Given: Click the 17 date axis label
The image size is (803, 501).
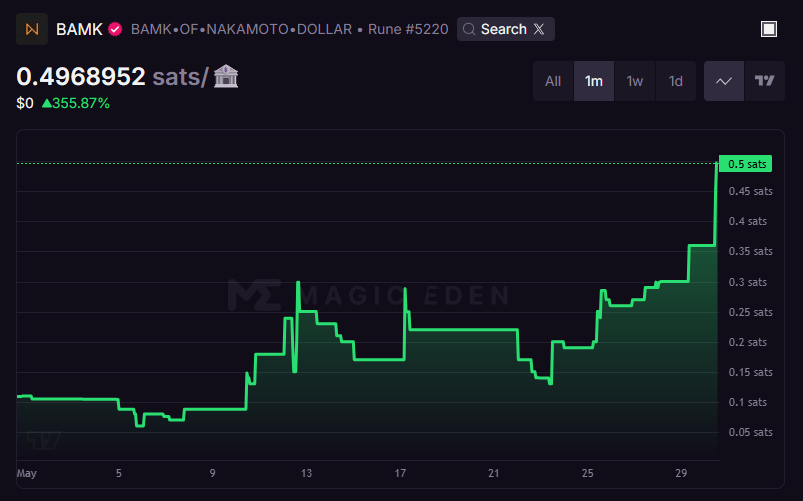Looking at the screenshot, I should [400, 473].
